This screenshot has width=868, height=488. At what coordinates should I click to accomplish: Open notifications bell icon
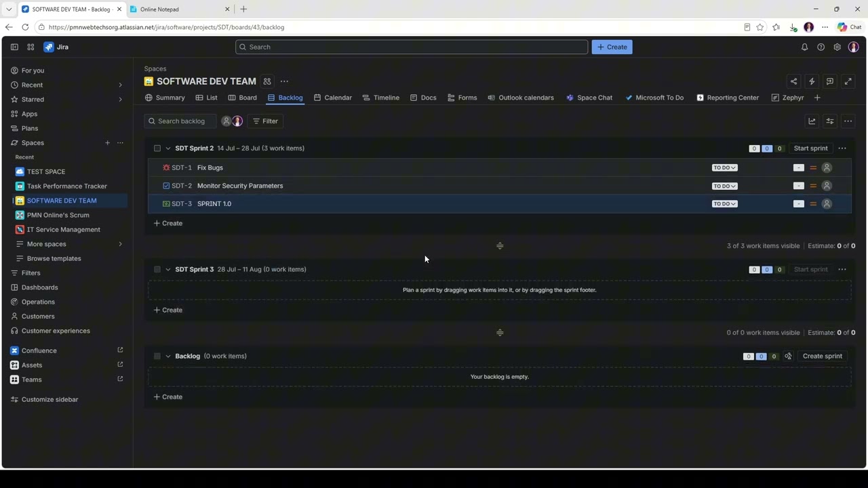click(x=804, y=47)
